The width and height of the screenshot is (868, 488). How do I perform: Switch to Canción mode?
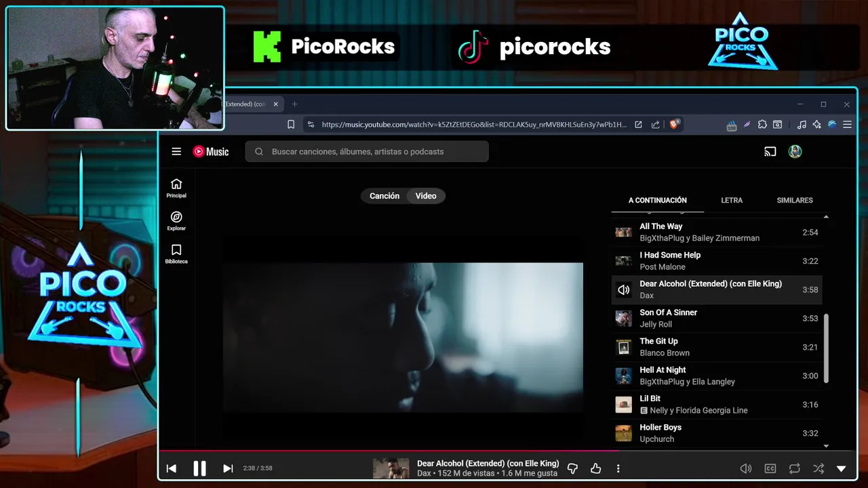click(x=384, y=196)
